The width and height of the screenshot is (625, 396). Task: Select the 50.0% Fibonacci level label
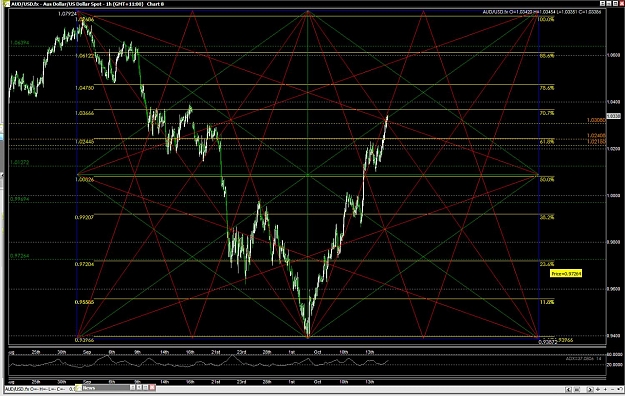point(546,179)
